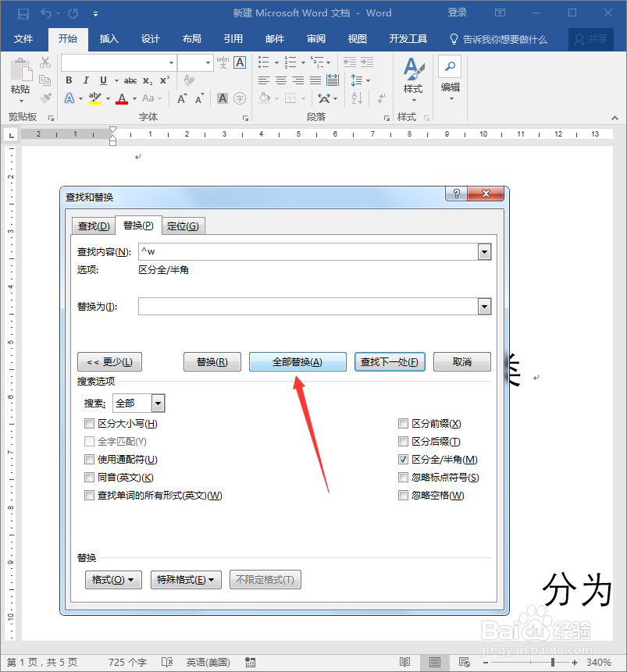Click Read Mode view icon in status bar

click(x=404, y=662)
